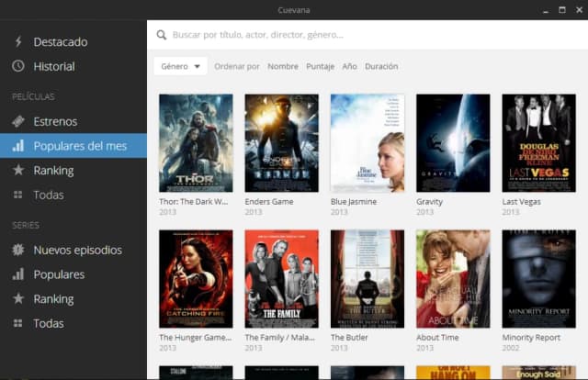The width and height of the screenshot is (588, 380).
Task: Click the star icon of series Ranking
Action: (18, 298)
